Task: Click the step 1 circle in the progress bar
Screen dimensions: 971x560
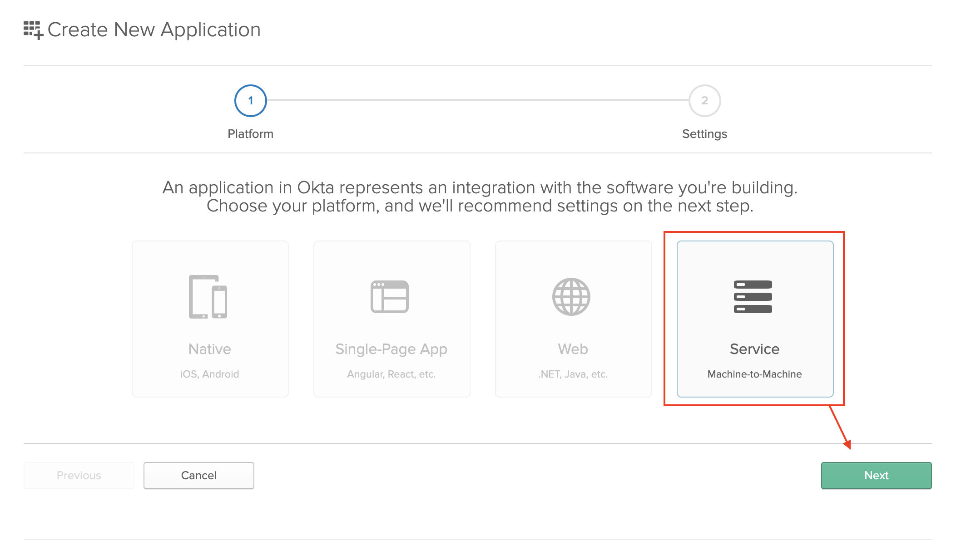Action: tap(250, 100)
